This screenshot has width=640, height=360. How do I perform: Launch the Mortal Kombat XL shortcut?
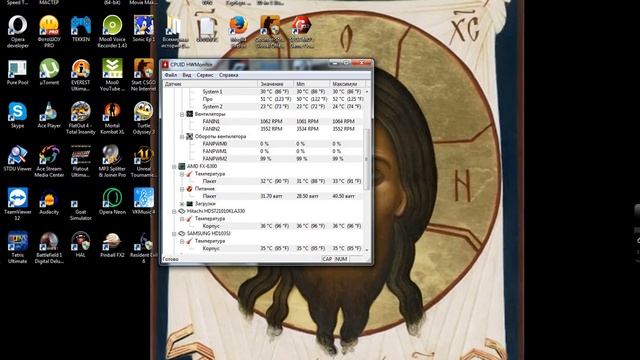112,118
